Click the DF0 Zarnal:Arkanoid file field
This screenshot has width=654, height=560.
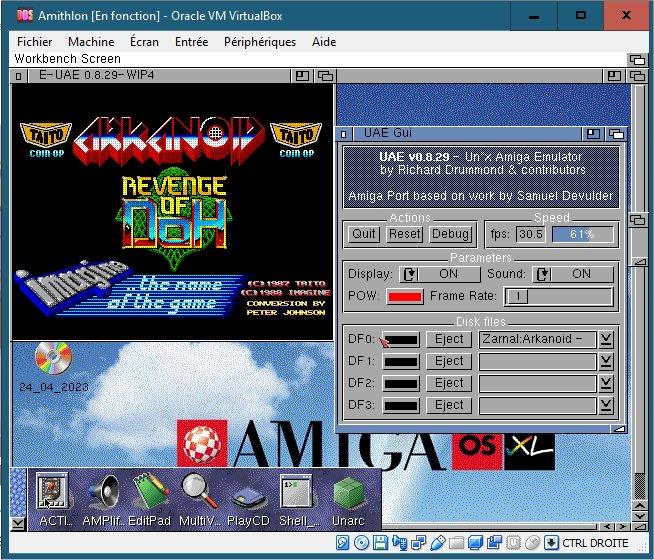coord(537,339)
